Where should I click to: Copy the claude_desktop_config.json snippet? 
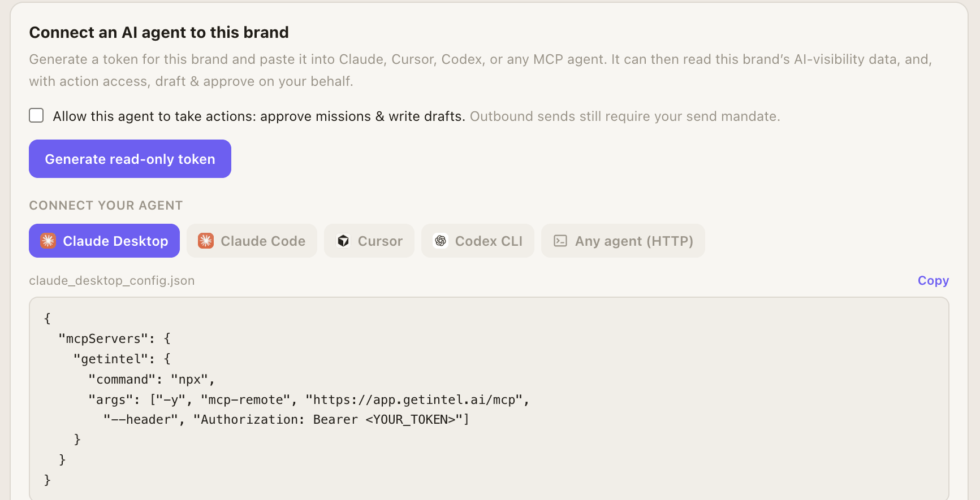point(933,281)
